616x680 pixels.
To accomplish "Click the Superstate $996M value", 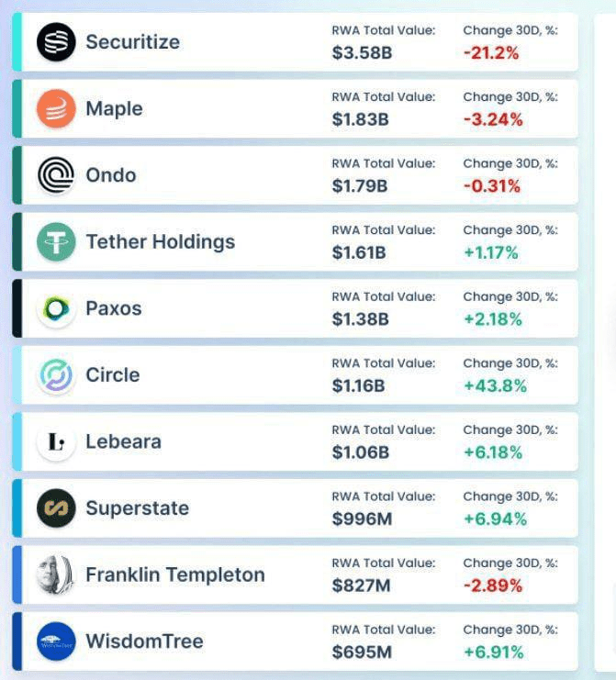I will [x=362, y=519].
